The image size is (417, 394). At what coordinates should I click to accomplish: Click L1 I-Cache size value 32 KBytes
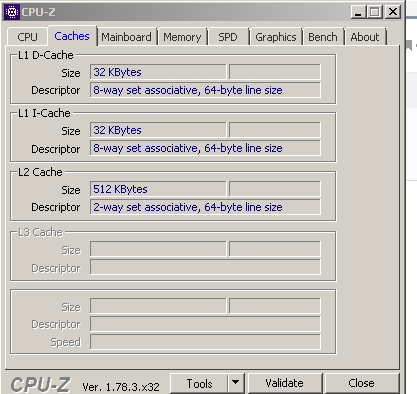(158, 130)
